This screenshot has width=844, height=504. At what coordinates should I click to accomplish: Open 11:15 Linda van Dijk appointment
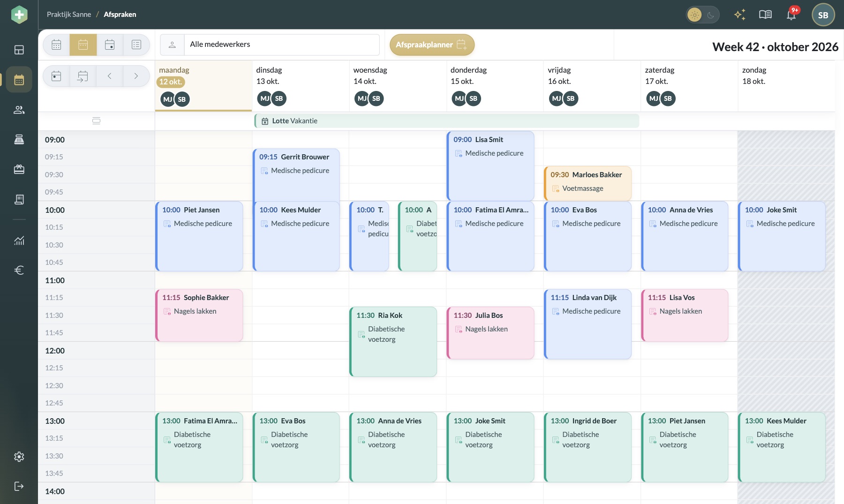[x=588, y=324]
